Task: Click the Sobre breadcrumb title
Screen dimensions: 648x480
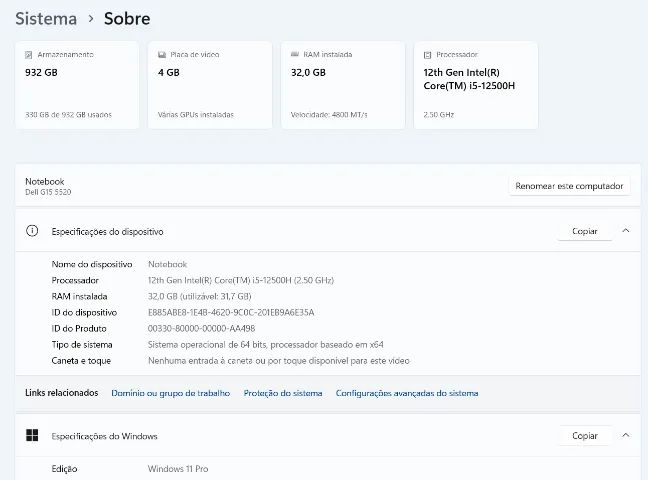Action: 127,19
